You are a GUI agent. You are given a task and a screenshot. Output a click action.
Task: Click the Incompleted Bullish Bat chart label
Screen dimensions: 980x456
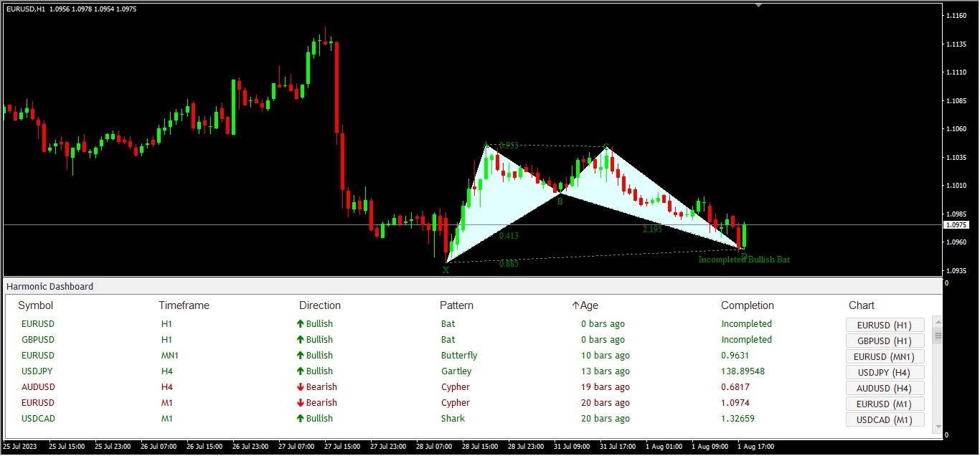744,260
